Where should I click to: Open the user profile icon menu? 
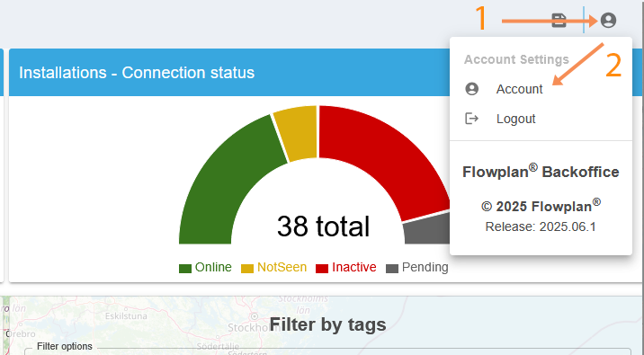pos(608,20)
